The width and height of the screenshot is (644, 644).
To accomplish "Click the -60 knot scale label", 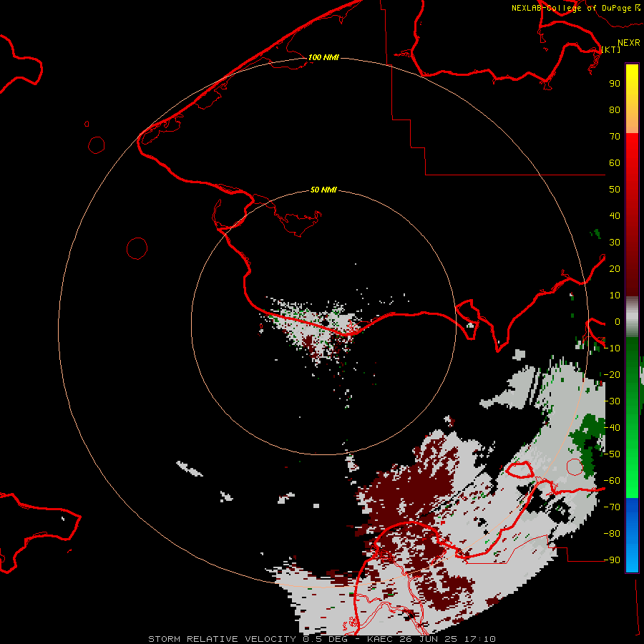I will pos(612,481).
